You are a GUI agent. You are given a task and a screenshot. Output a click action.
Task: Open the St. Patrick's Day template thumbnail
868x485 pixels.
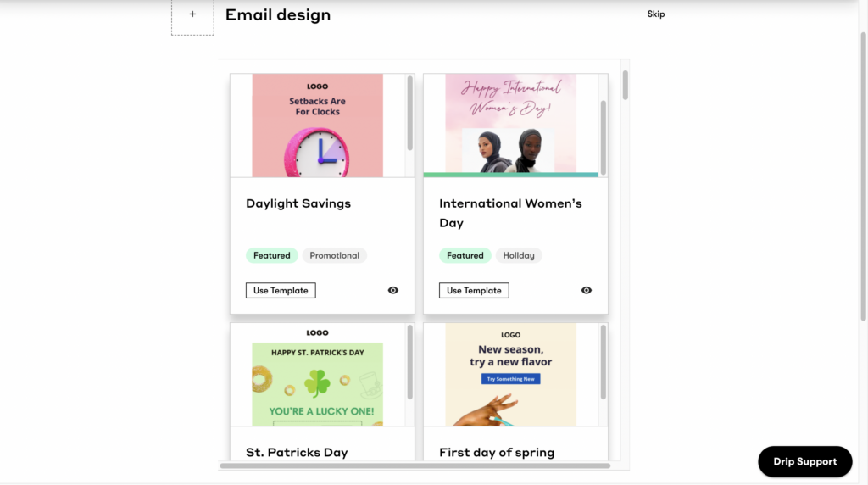coord(317,375)
